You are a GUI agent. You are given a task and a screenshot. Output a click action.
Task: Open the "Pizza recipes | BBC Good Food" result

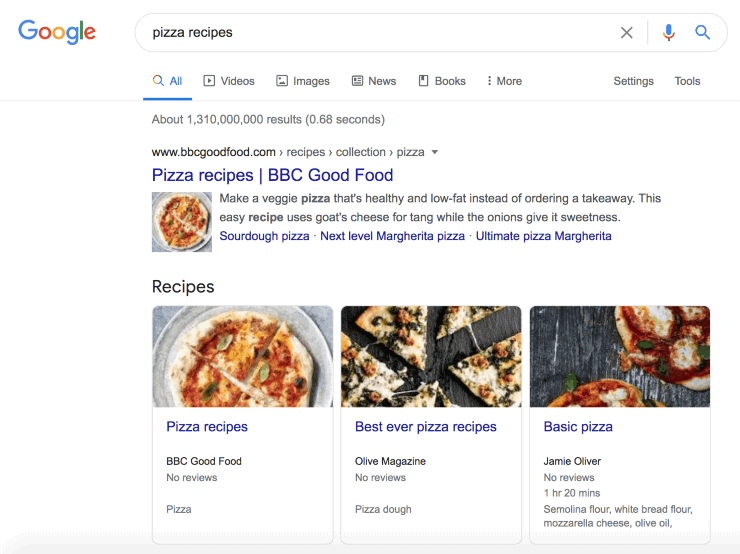click(x=272, y=175)
